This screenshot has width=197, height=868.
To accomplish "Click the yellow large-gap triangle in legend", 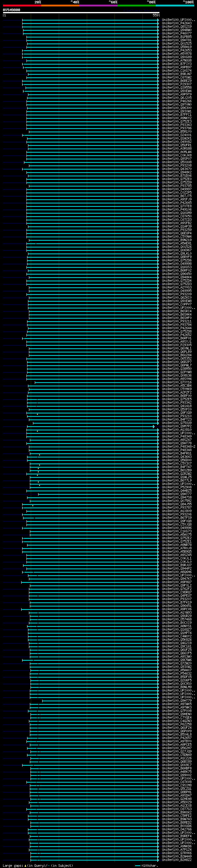I will (25, 865).
